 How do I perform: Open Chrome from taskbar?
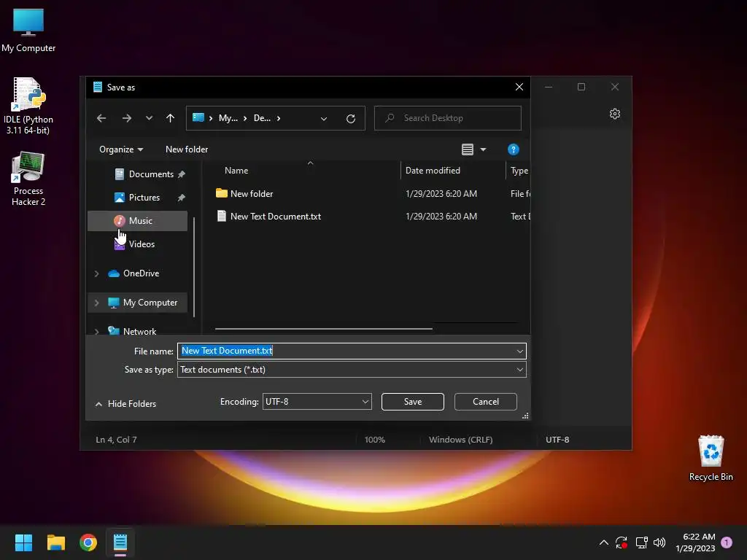[88, 542]
